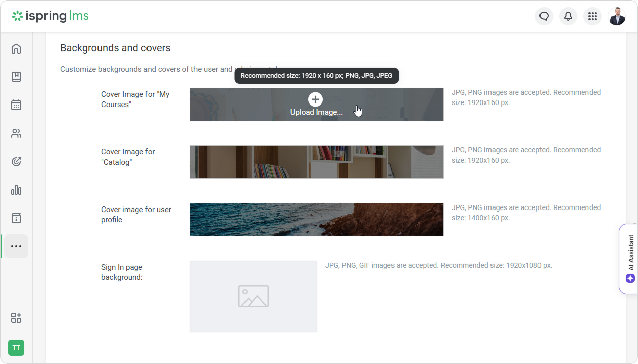This screenshot has height=364, width=638.
Task: Click the info archive box sidebar icon
Action: pyautogui.click(x=16, y=218)
